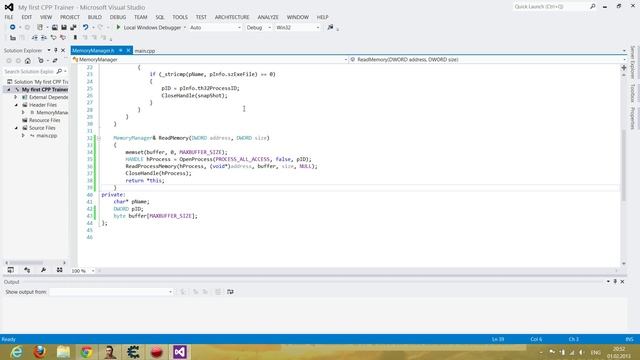Click the New Project toolbar icon
The height and width of the screenshot is (360, 640).
pyautogui.click(x=40, y=27)
